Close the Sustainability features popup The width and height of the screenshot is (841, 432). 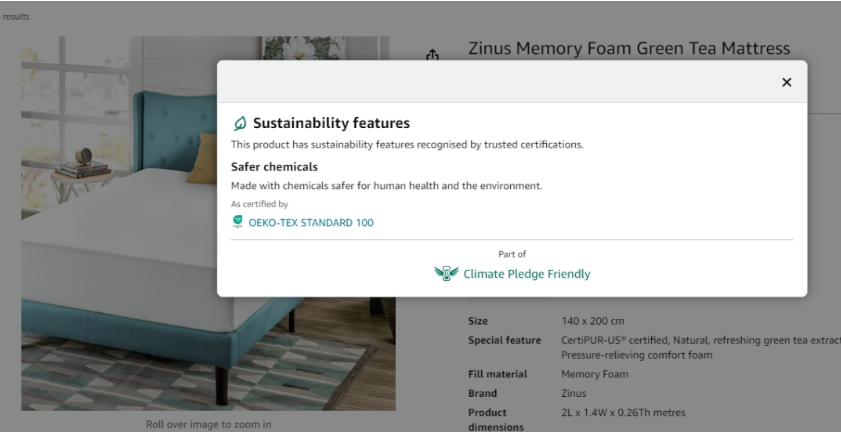click(786, 83)
